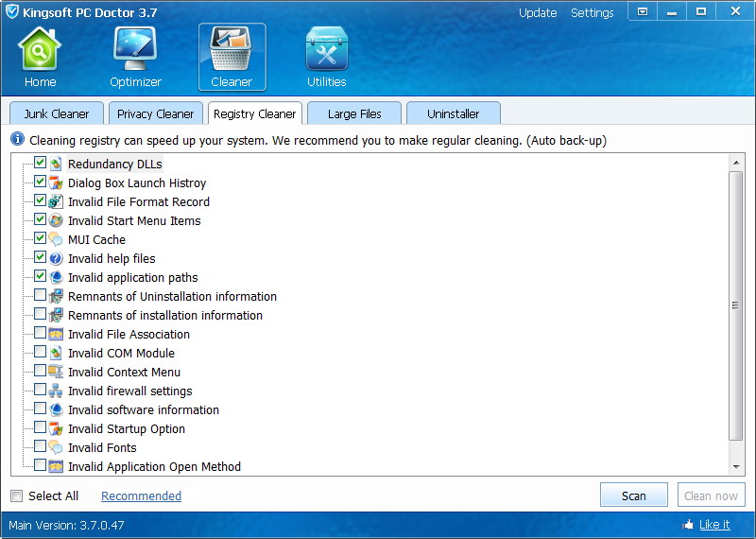Click the Invalid help files question icon
The image size is (756, 539).
coord(56,258)
